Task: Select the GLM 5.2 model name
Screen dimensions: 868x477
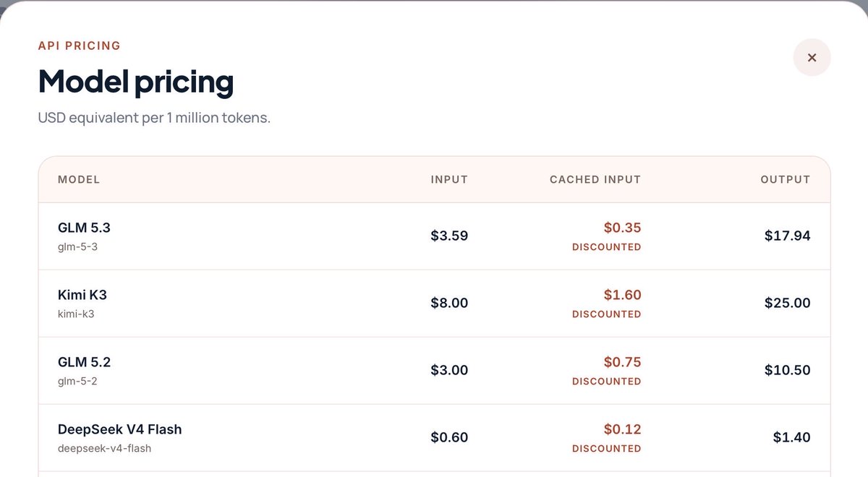Action: [84, 362]
